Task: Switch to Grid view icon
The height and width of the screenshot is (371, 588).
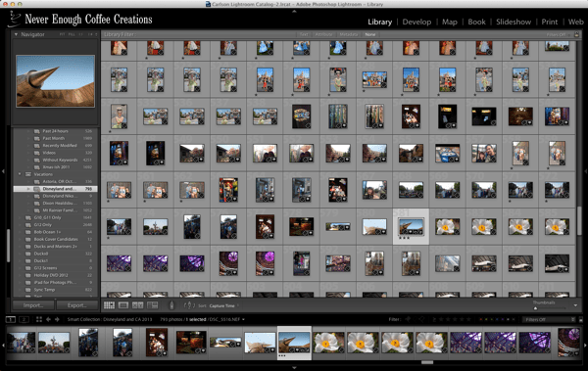Action: tap(109, 305)
